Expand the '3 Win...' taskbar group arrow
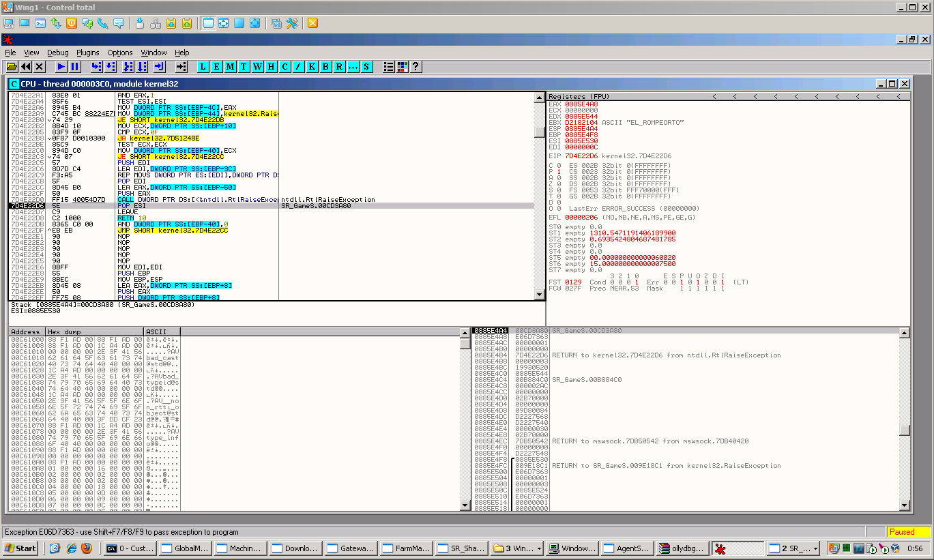The image size is (934, 560). click(540, 548)
